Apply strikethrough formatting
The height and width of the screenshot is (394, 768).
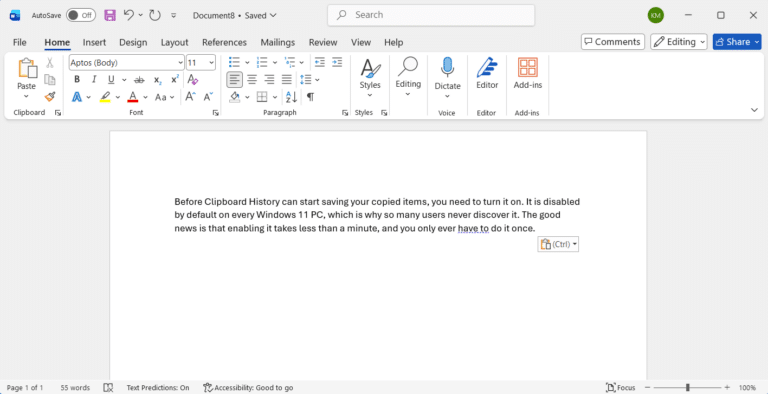pyautogui.click(x=139, y=80)
